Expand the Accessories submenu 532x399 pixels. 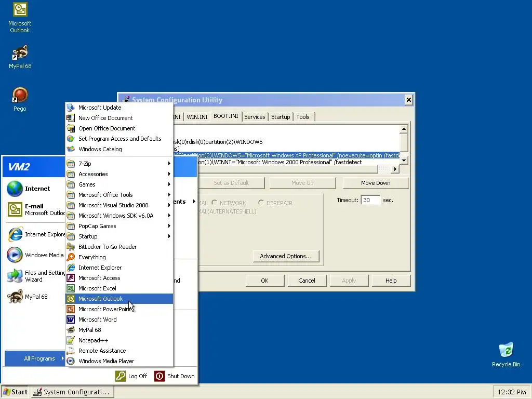(x=119, y=174)
